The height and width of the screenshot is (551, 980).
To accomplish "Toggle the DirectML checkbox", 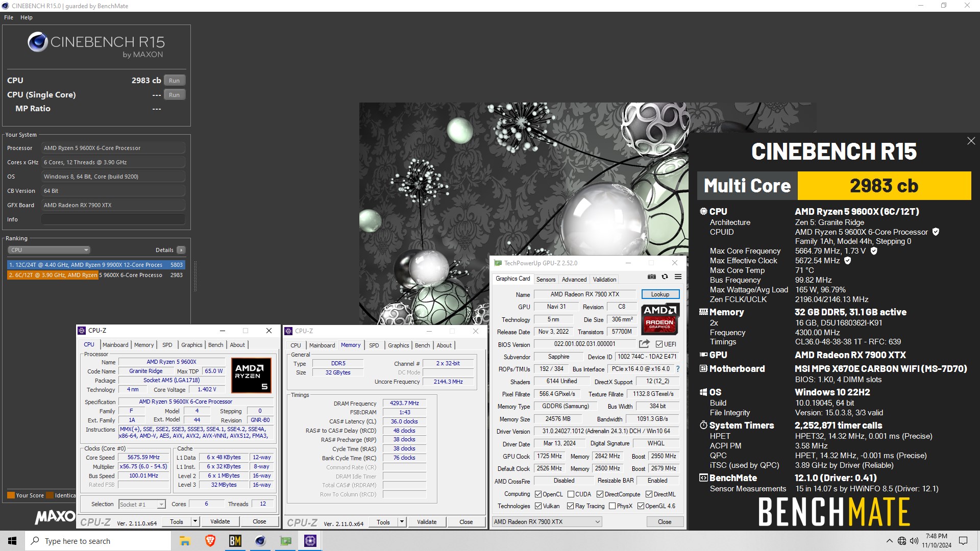I will pyautogui.click(x=649, y=494).
